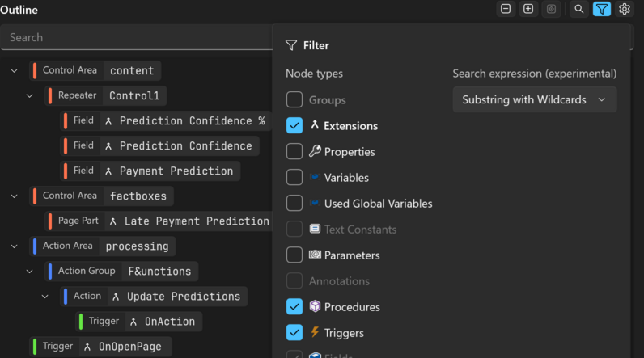Click the Outline panel title
Viewport: 644px width, 358px height.
tap(19, 10)
